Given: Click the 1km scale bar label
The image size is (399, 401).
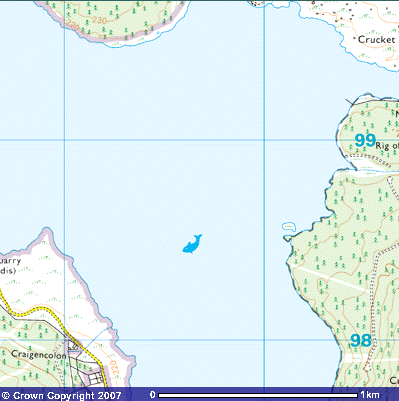Looking at the screenshot, I should pyautogui.click(x=370, y=395).
